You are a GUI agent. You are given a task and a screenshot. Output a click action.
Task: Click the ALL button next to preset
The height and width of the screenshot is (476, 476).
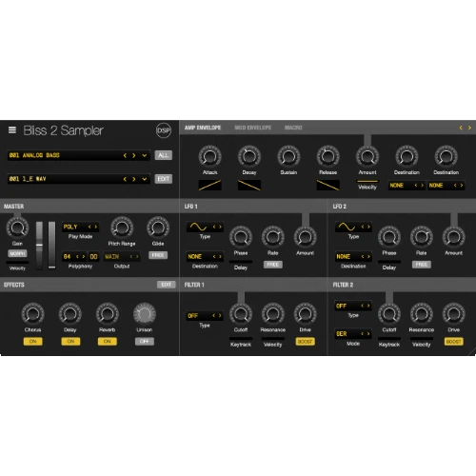coord(164,155)
